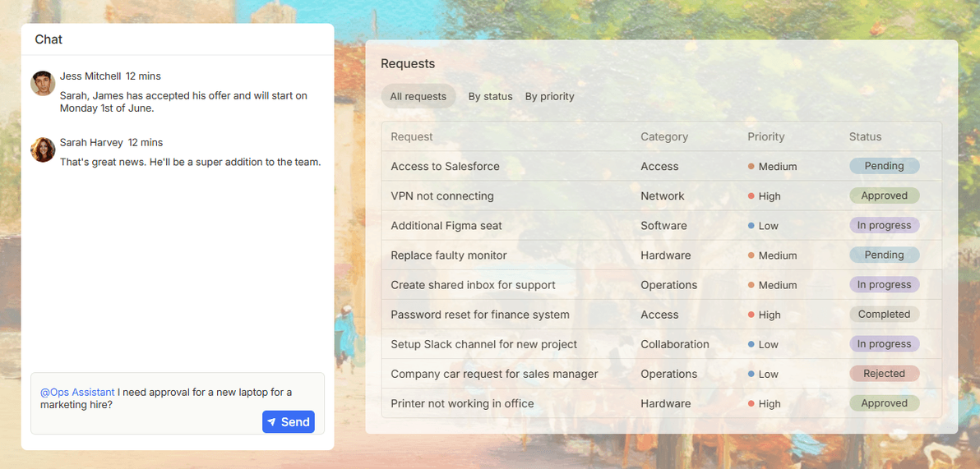Click the Status column header

[x=865, y=137]
